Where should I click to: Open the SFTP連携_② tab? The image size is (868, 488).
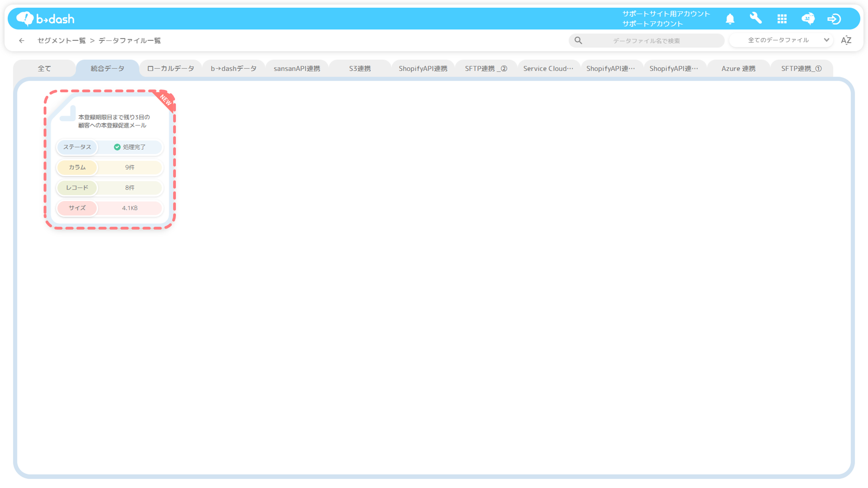click(x=486, y=68)
